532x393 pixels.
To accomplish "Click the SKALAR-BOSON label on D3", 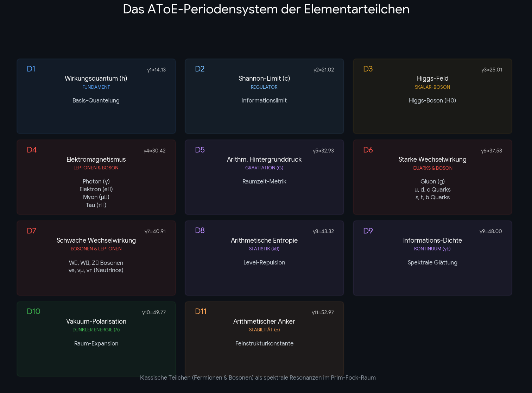I will [x=432, y=87].
